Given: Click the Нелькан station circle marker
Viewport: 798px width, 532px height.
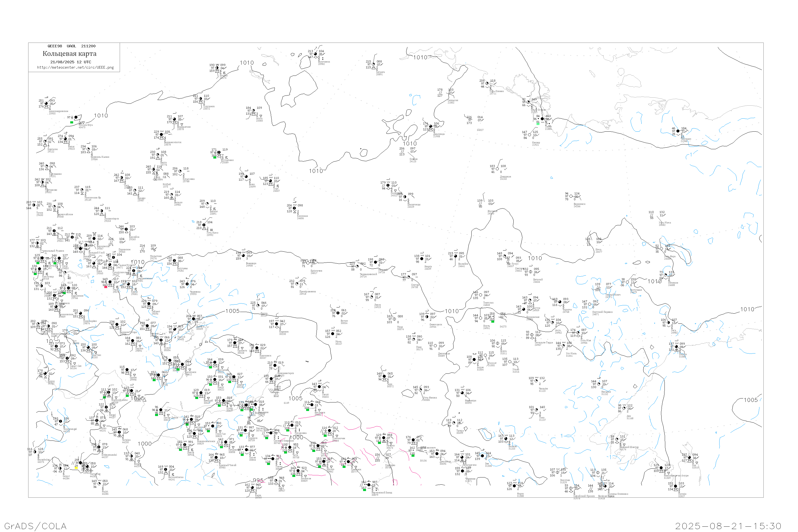Looking at the screenshot, I should [x=598, y=384].
